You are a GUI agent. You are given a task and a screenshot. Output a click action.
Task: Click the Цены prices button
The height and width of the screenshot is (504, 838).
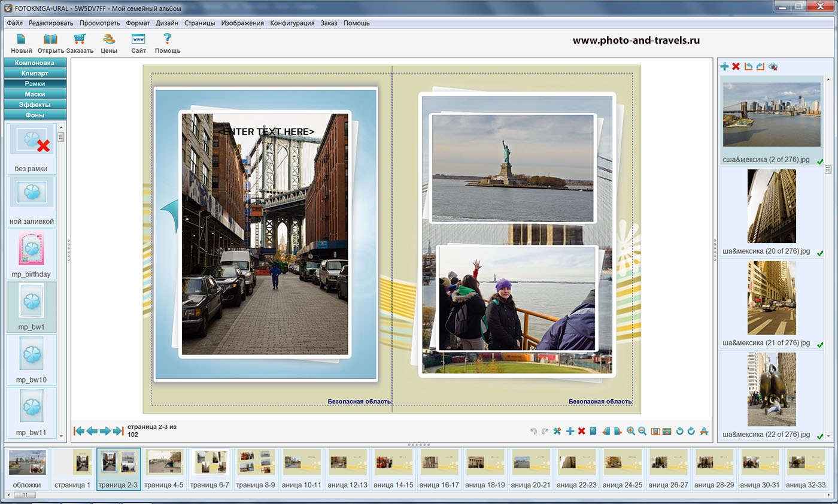pos(108,43)
